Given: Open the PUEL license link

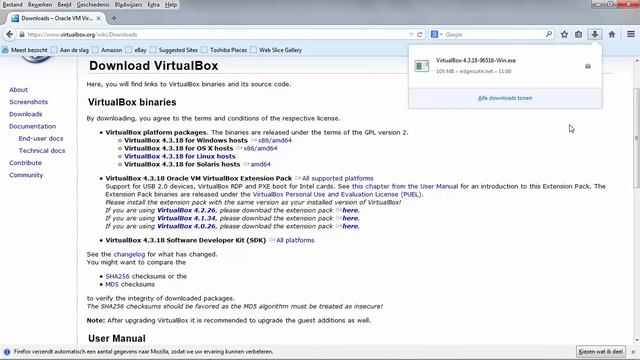Looking at the screenshot, I should coord(337,195).
